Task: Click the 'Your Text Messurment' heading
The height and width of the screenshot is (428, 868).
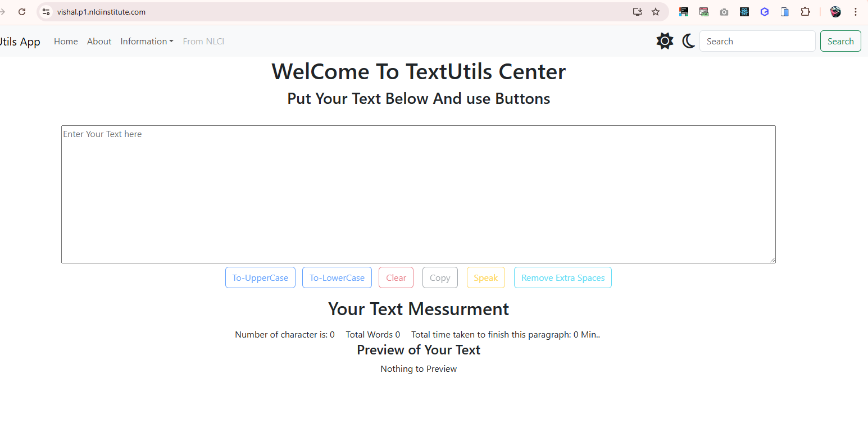Action: point(419,309)
